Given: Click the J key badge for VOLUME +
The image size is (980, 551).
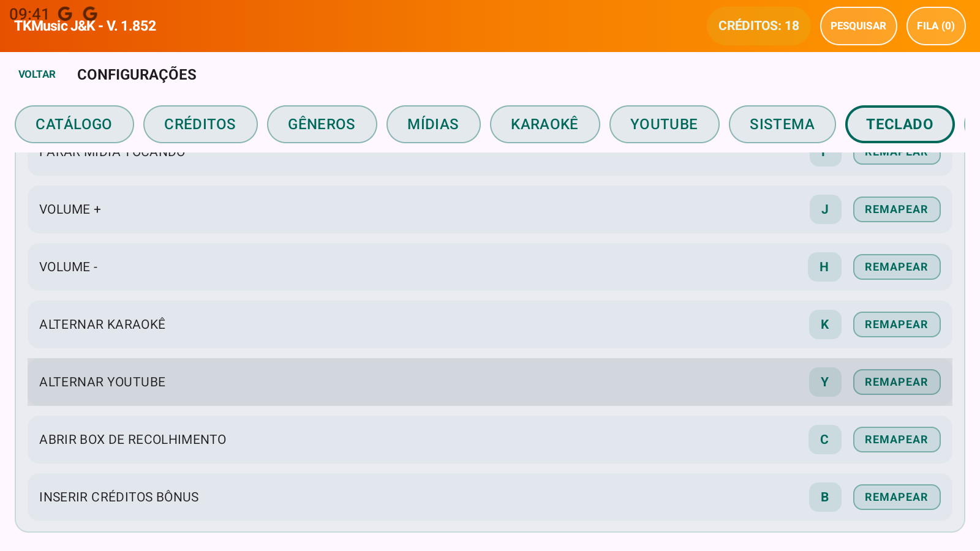Looking at the screenshot, I should (x=825, y=209).
